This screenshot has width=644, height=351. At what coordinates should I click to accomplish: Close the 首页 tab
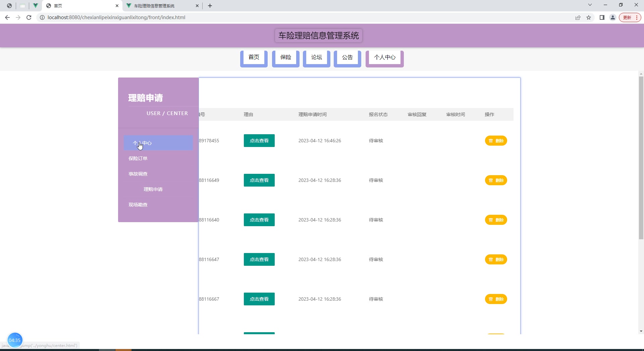(x=117, y=6)
